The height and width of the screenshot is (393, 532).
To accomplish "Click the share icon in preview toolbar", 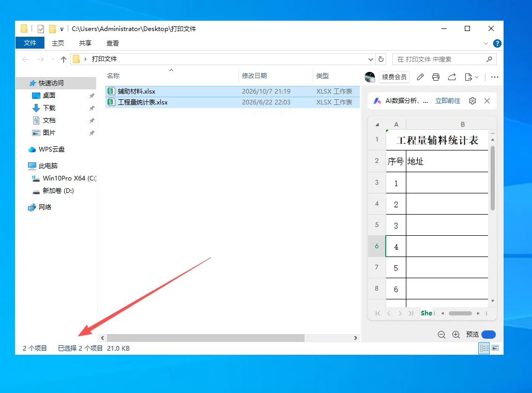I will click(x=452, y=77).
